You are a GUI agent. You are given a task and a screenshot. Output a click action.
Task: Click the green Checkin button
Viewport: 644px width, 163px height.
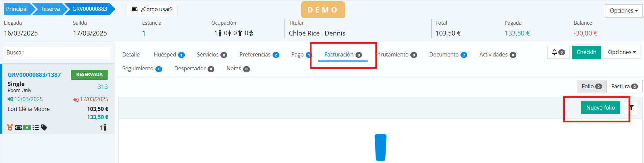tap(586, 52)
